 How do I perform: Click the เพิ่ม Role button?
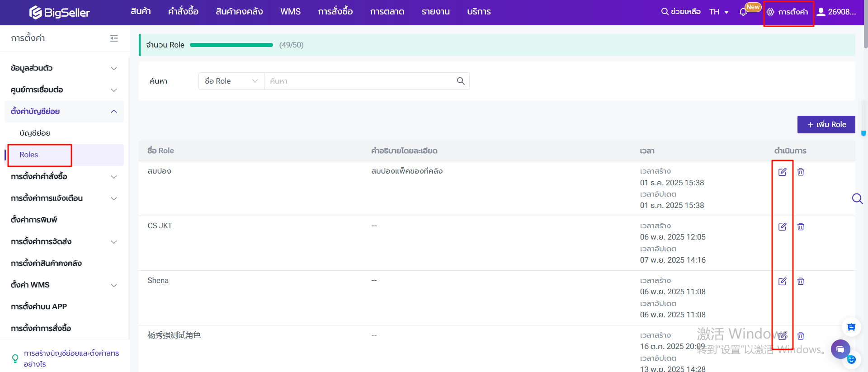826,124
